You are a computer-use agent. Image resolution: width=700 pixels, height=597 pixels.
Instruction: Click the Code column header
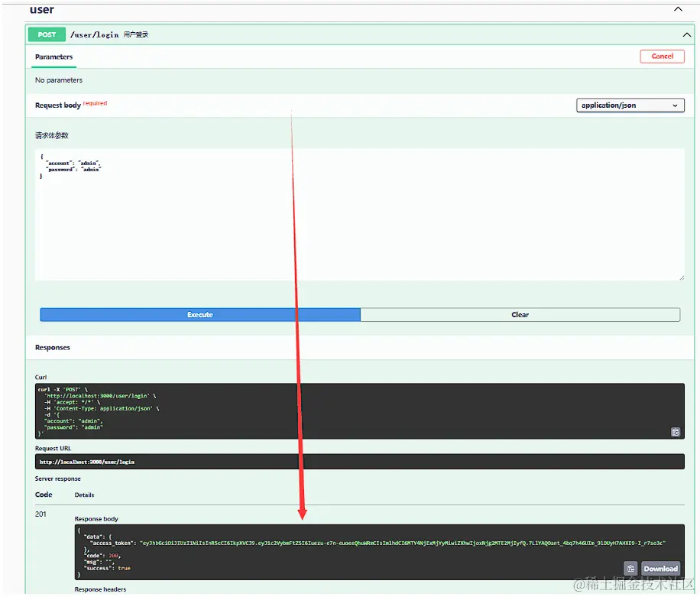tap(44, 495)
